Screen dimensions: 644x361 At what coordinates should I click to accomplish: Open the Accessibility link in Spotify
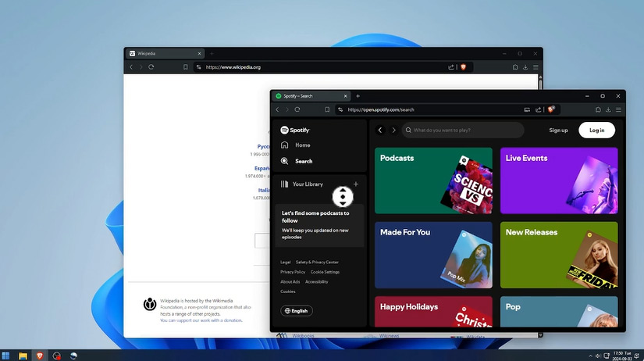tap(317, 281)
